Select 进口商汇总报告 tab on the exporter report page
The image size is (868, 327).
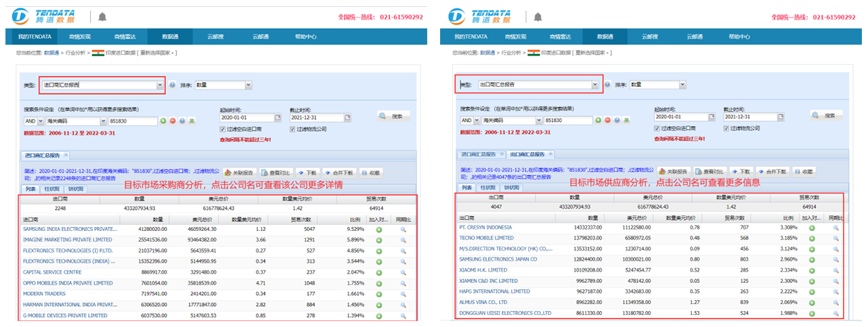click(x=479, y=155)
